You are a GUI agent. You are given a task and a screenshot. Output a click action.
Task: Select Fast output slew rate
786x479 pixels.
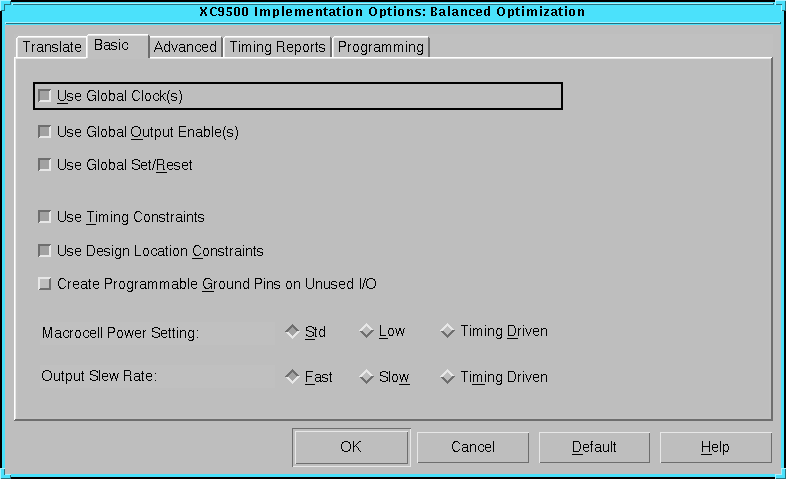tap(292, 377)
